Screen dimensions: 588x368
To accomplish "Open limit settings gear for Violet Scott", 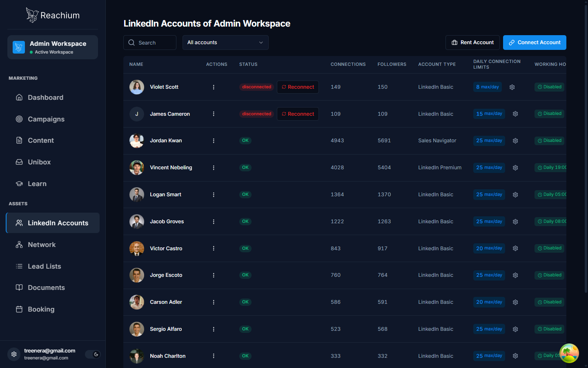I will pos(512,87).
